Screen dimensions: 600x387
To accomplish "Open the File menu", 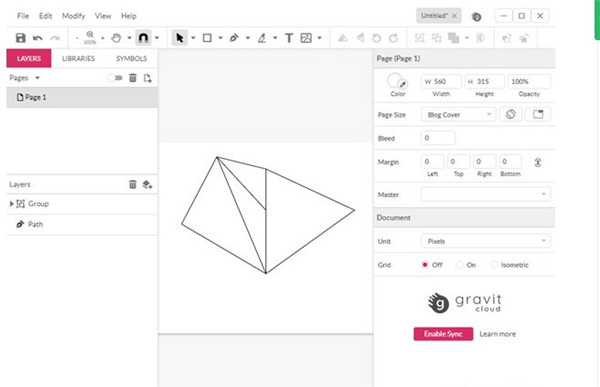I will click(23, 16).
